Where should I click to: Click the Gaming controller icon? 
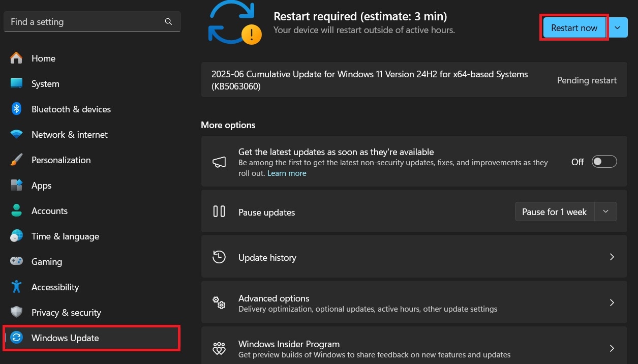tap(16, 261)
